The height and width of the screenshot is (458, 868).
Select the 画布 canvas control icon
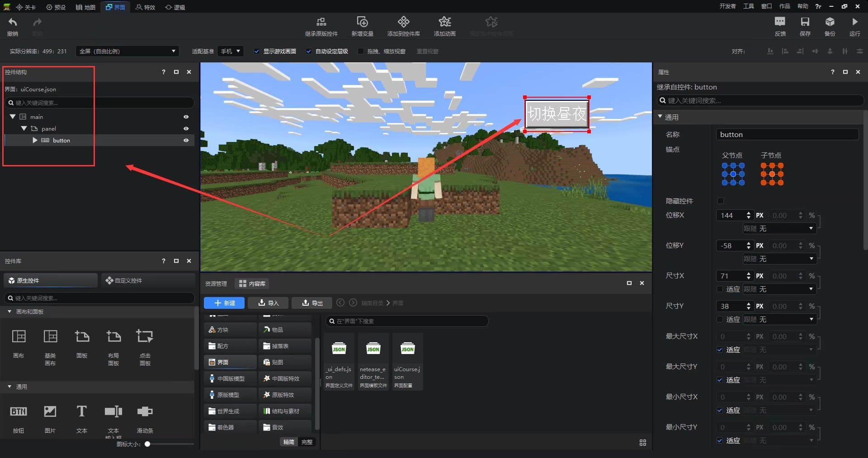pyautogui.click(x=19, y=336)
